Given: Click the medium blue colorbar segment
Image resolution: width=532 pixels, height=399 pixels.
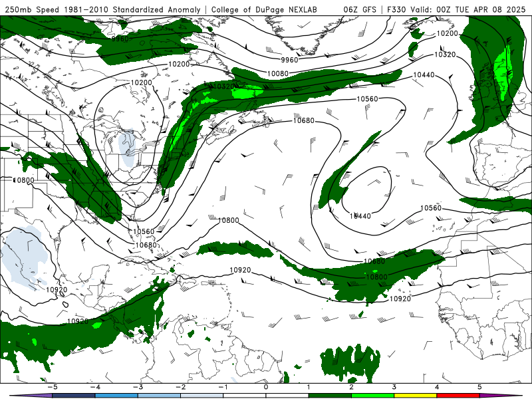Looking at the screenshot, I should coord(116,396).
